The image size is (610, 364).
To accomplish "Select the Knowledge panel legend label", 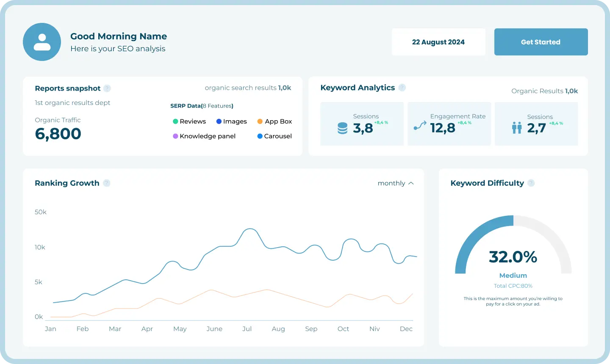I will pos(208,136).
